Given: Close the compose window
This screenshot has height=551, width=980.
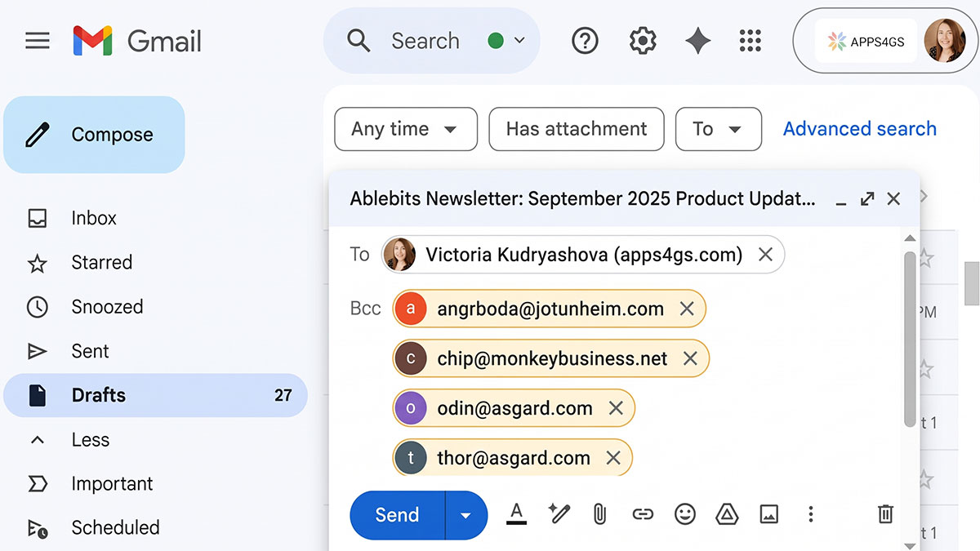Looking at the screenshot, I should [x=893, y=199].
